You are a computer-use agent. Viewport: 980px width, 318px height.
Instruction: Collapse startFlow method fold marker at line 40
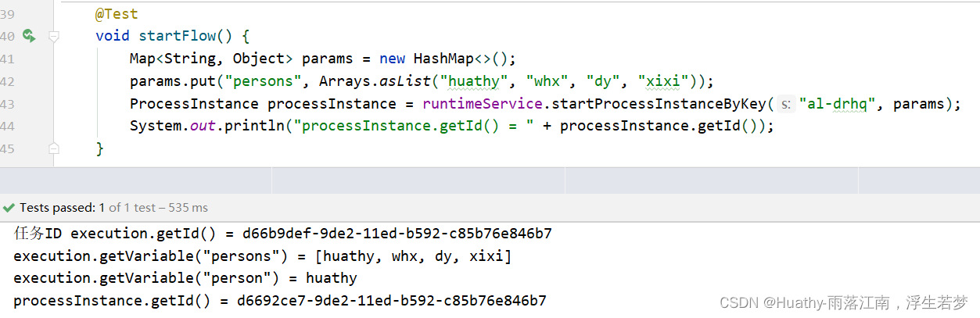tap(54, 36)
